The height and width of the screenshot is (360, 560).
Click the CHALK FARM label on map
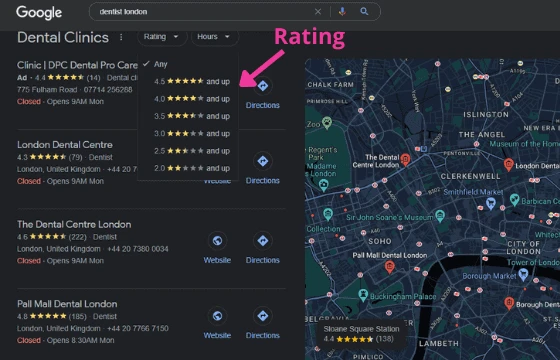pyautogui.click(x=330, y=85)
